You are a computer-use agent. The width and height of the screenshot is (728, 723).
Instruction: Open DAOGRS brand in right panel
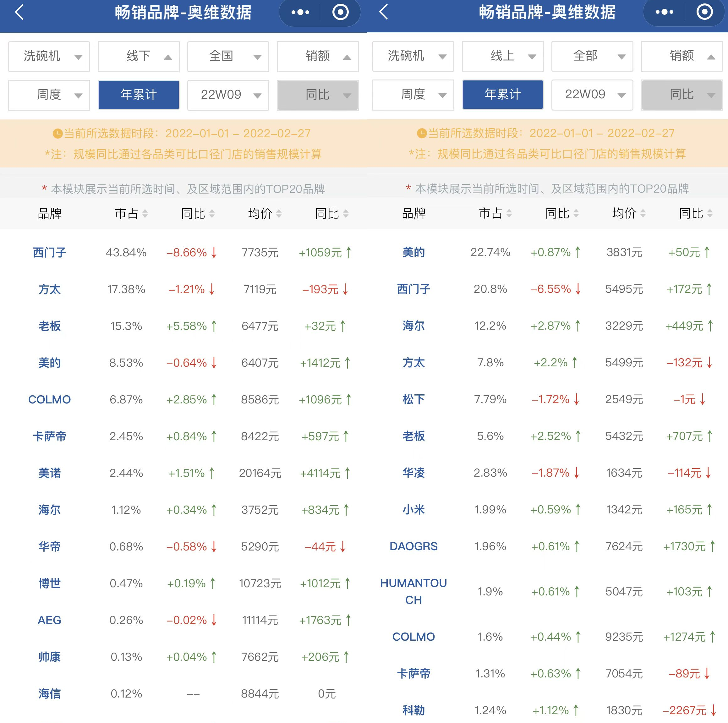coord(413,546)
